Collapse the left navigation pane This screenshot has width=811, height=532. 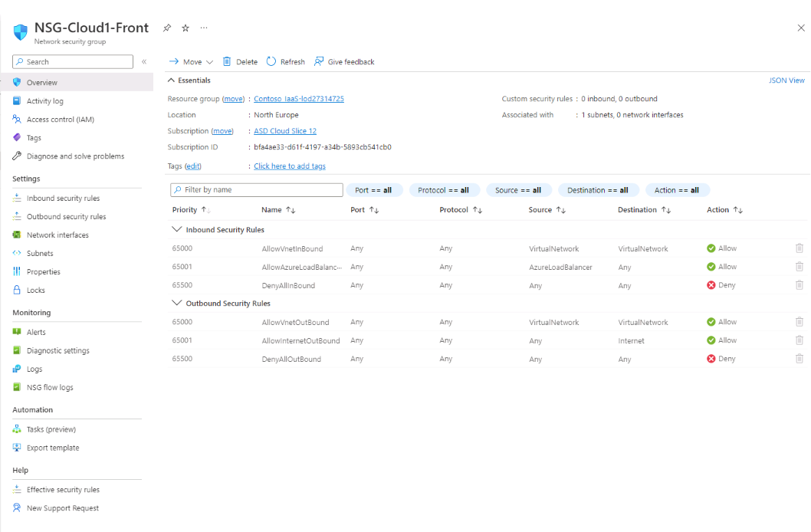[144, 61]
